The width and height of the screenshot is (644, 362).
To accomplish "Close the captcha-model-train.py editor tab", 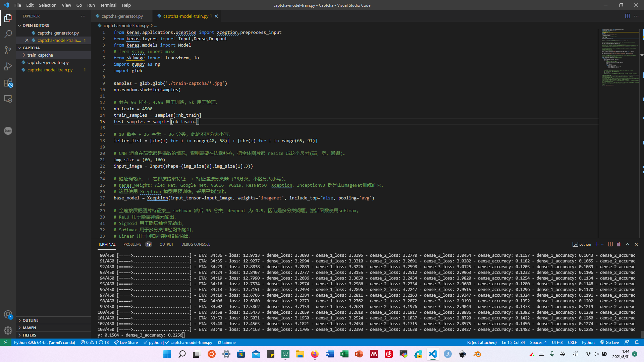I will point(216,16).
